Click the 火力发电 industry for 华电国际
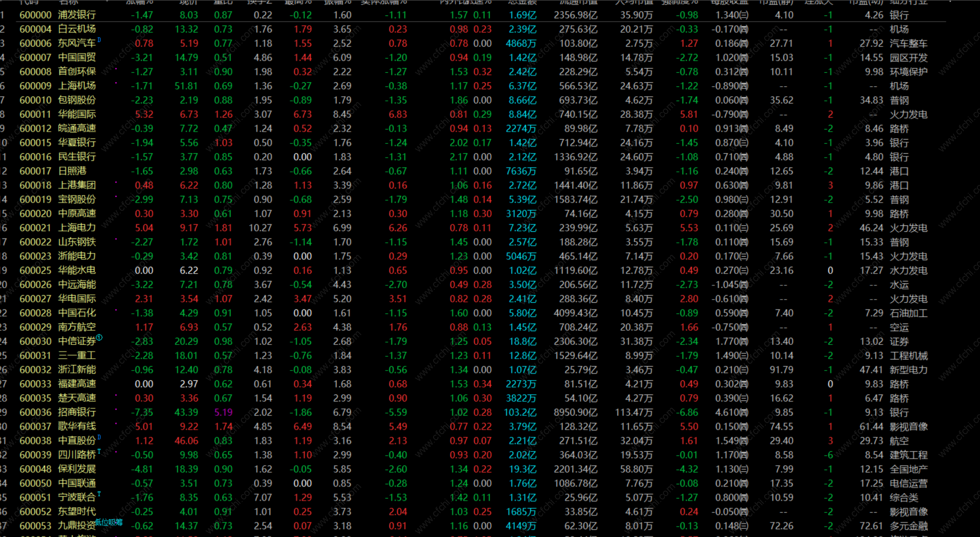Viewport: 980px width, 537px height. click(x=908, y=299)
